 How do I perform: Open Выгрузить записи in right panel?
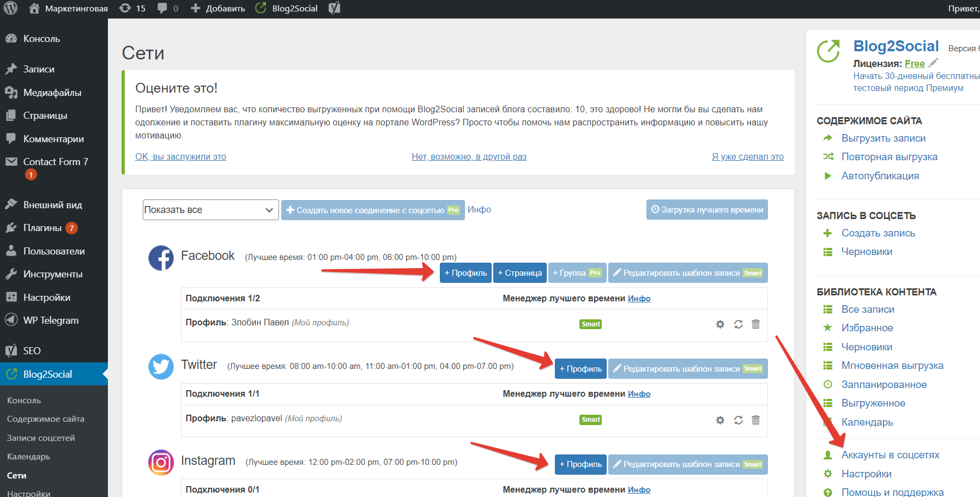[884, 138]
